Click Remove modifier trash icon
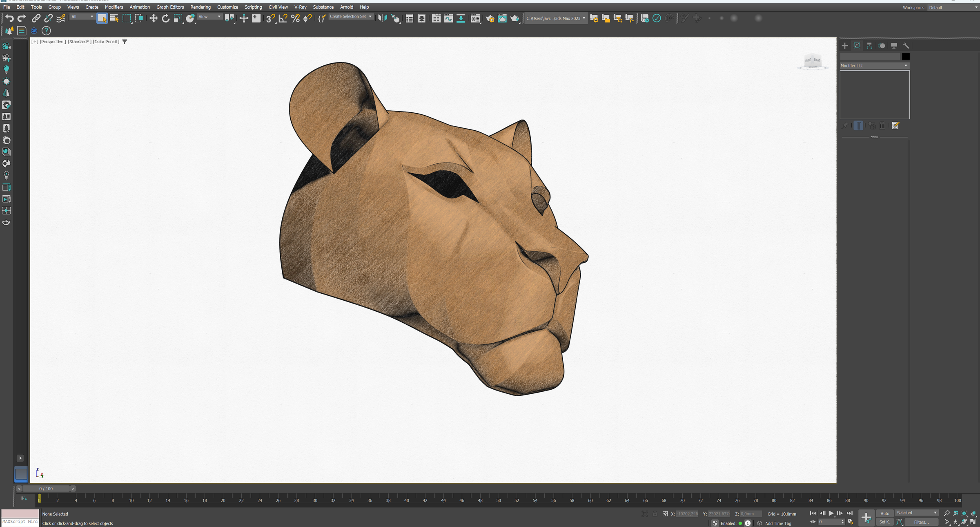 pos(882,125)
